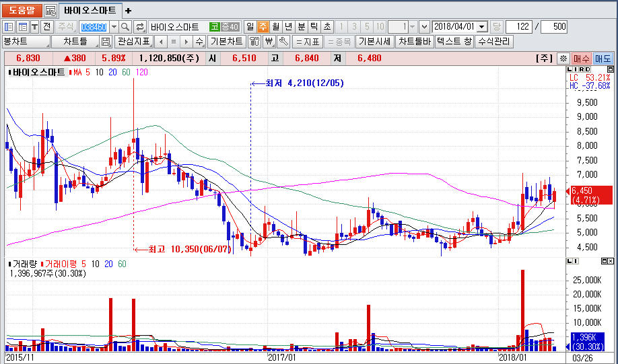The height and width of the screenshot is (364, 618).
Task: Open the 2018/04/01 date dropdown
Action: click(x=482, y=27)
